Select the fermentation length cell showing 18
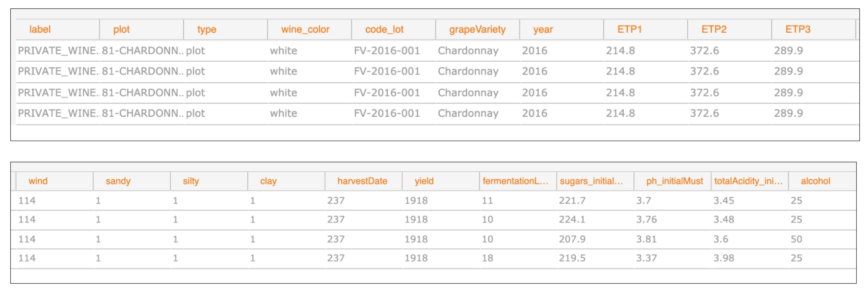The image size is (868, 289). point(487,258)
